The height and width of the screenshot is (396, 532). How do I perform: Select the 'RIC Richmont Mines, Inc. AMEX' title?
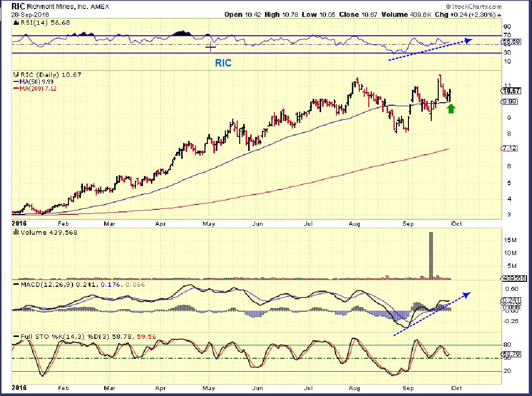(x=61, y=6)
